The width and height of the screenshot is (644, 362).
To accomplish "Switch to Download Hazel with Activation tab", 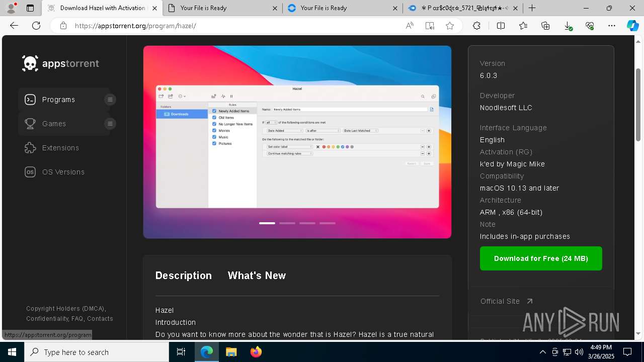I will (x=102, y=8).
